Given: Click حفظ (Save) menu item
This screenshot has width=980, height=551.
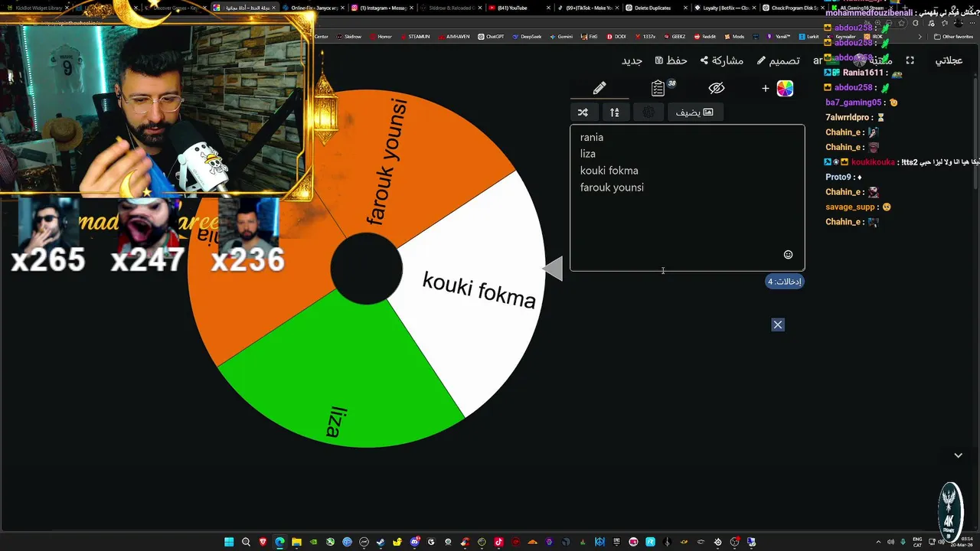Looking at the screenshot, I should coord(671,60).
